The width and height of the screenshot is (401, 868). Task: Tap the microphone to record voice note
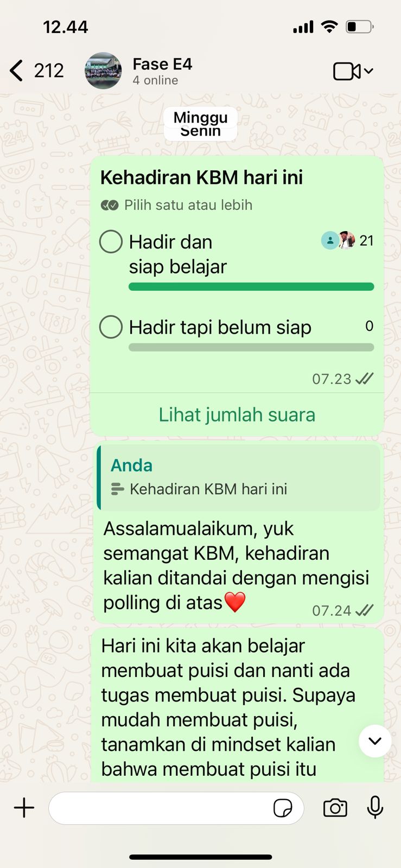pyautogui.click(x=375, y=808)
